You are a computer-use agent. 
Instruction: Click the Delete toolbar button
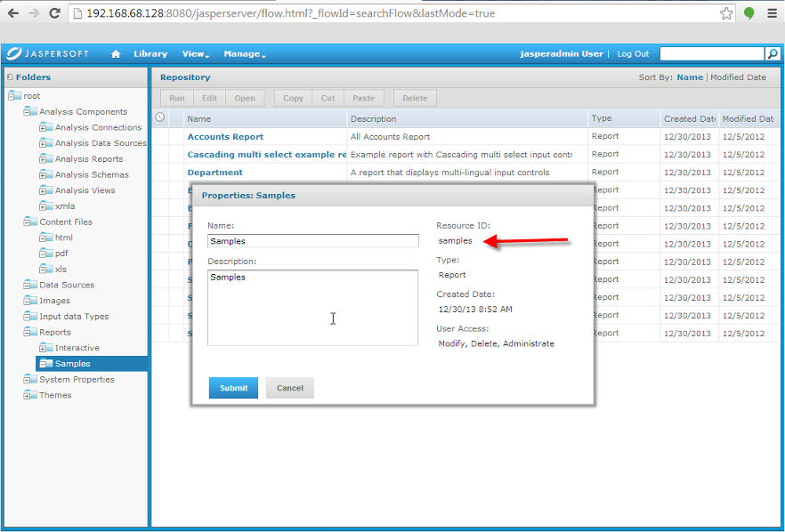point(415,98)
